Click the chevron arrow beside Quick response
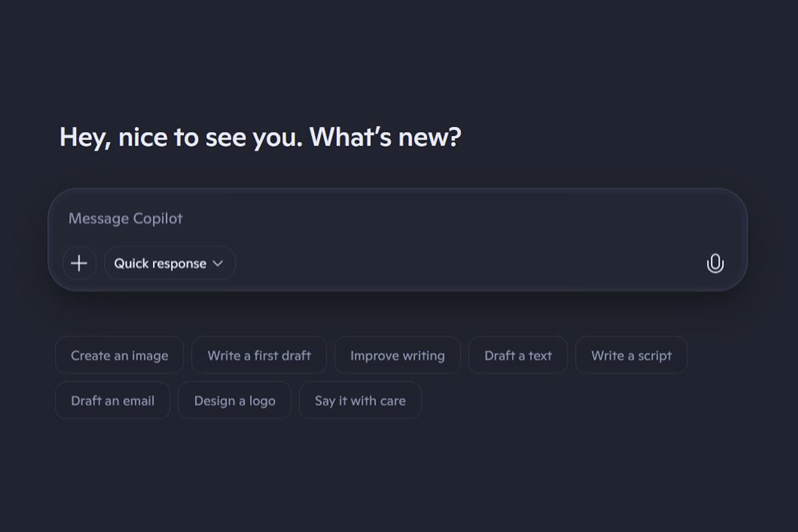This screenshot has height=532, width=798. click(218, 264)
